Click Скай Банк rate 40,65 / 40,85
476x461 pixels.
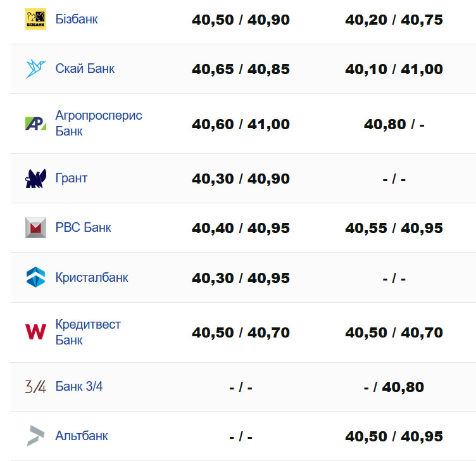click(241, 69)
